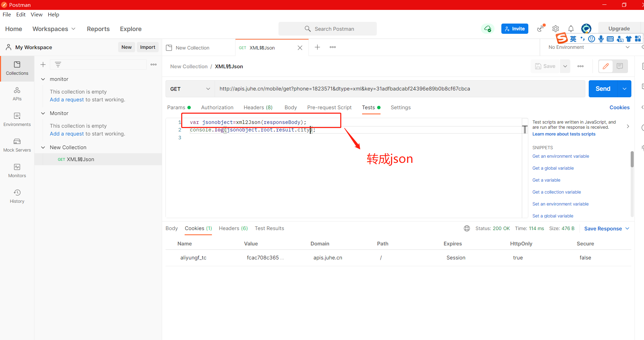
Task: Open the Edit menu
Action: 21,15
